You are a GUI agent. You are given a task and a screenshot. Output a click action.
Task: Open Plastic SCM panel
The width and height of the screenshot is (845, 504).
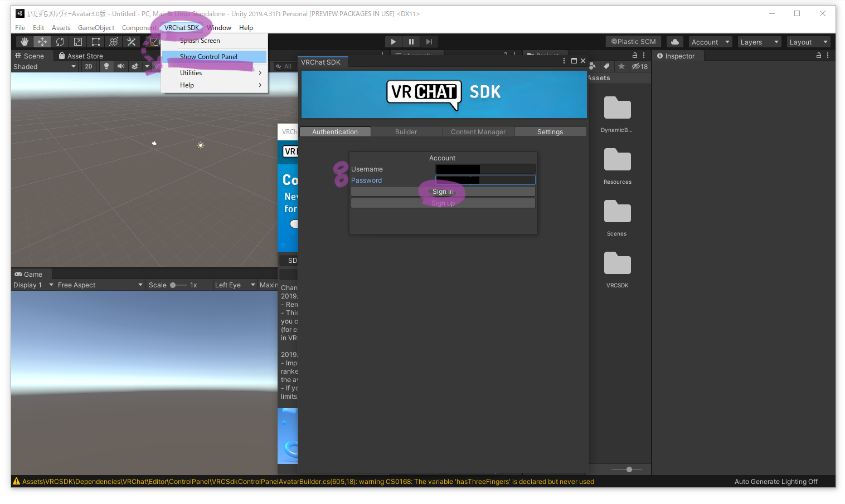point(633,42)
